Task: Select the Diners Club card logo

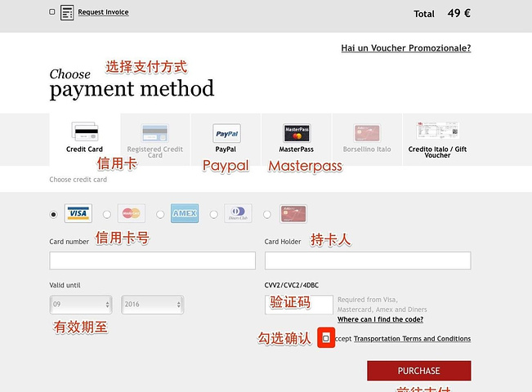Action: (x=238, y=214)
